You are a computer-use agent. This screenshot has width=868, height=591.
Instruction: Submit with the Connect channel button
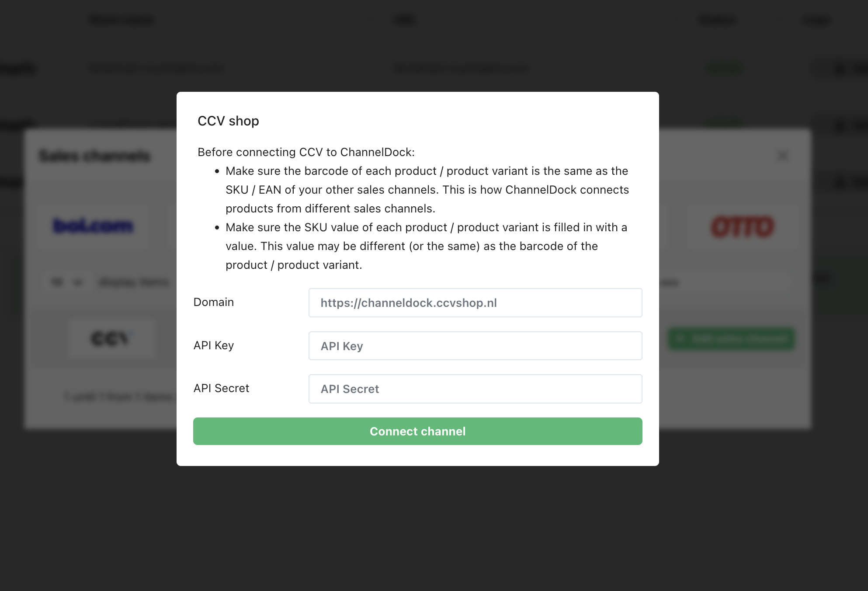pyautogui.click(x=417, y=431)
